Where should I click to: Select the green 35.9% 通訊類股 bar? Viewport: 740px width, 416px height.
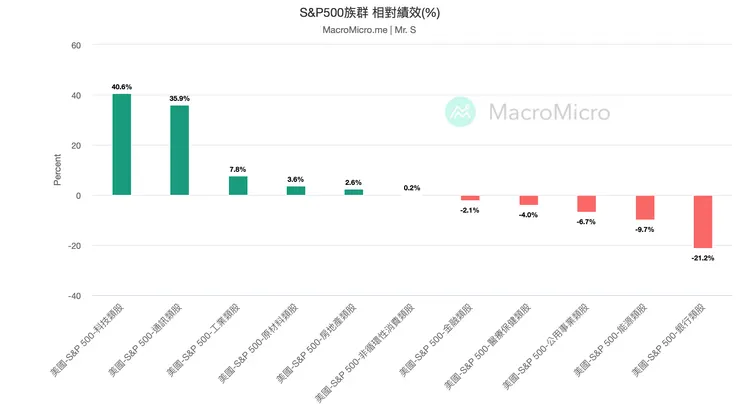pos(179,150)
